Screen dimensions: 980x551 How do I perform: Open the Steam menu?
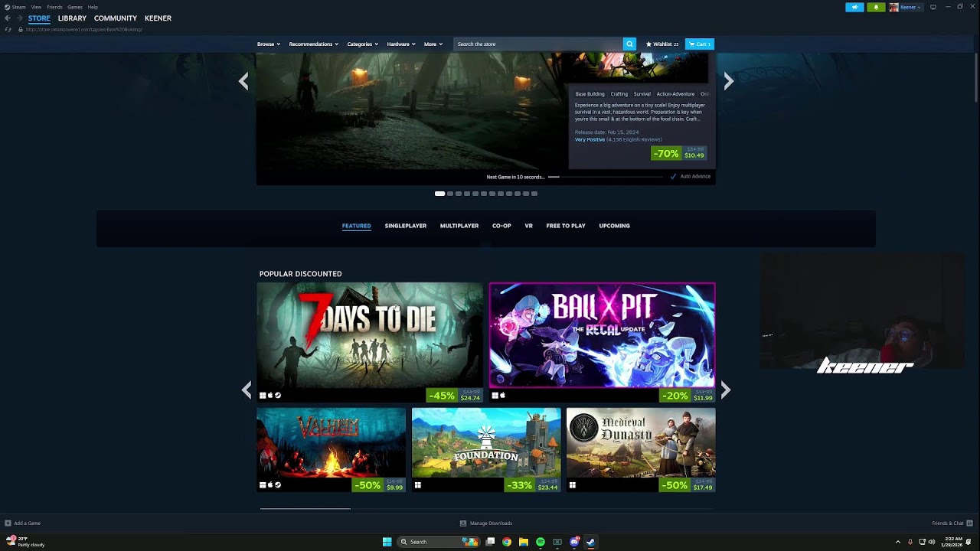[15, 7]
